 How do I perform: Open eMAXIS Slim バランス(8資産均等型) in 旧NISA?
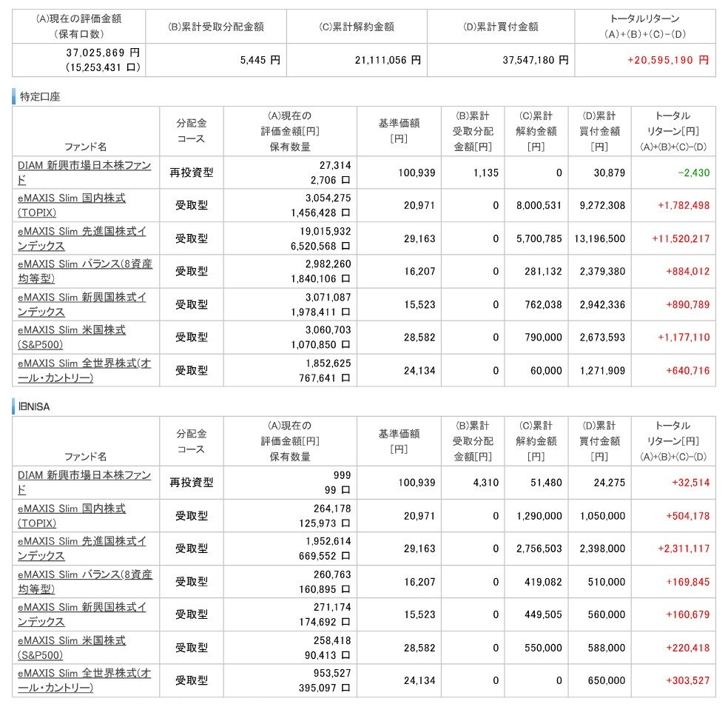pyautogui.click(x=85, y=582)
